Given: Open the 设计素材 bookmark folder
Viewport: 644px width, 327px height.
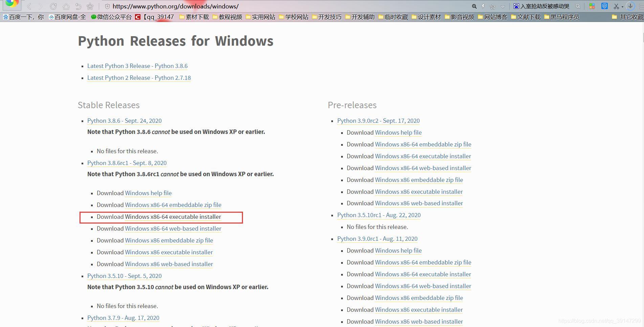Looking at the screenshot, I should click(426, 17).
